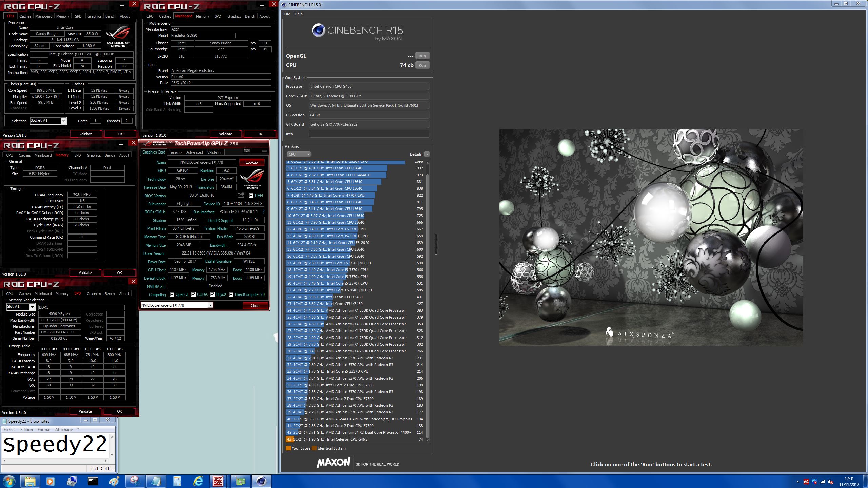Toggle the PhysX checkbox
868x488 pixels.
click(x=213, y=294)
